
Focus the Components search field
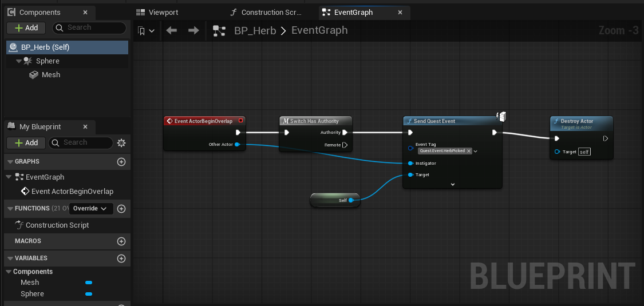click(89, 28)
